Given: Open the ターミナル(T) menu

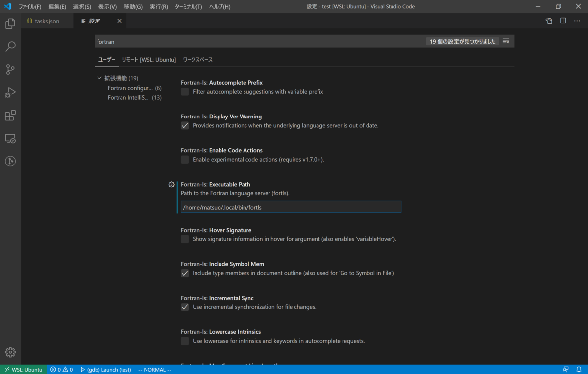Looking at the screenshot, I should coord(188,7).
